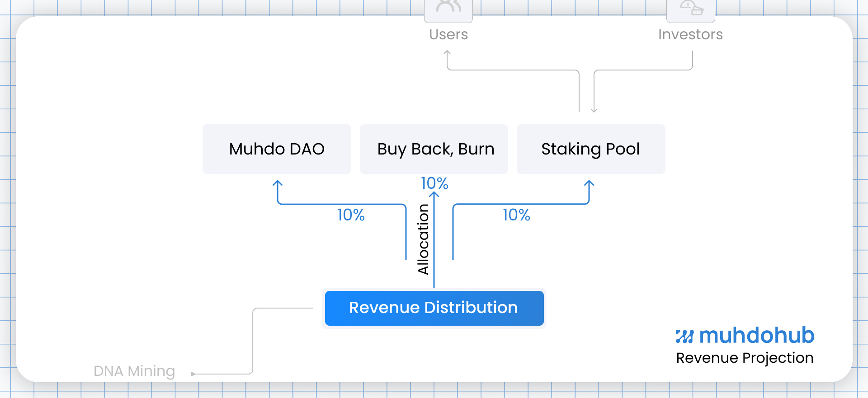
Task: Click the Investors label
Action: click(x=690, y=34)
